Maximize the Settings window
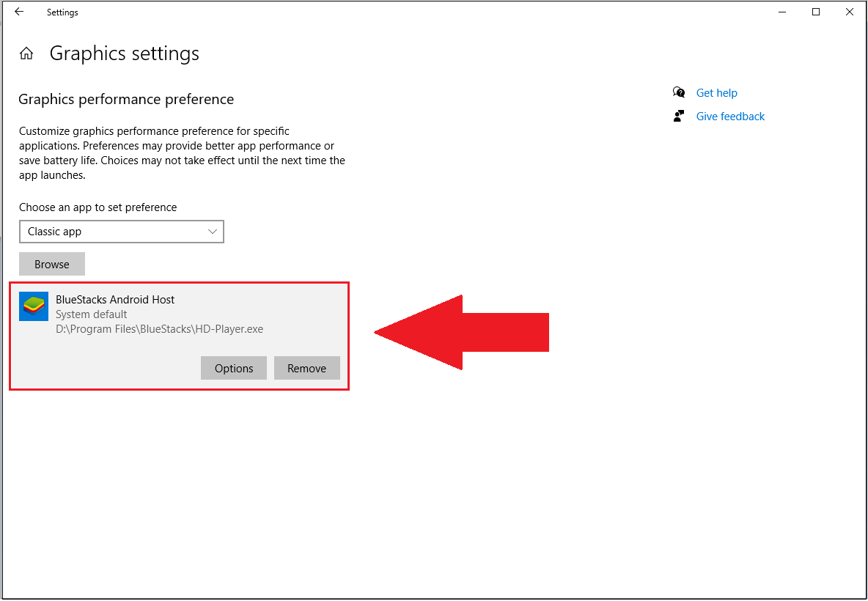The image size is (868, 601). tap(815, 12)
